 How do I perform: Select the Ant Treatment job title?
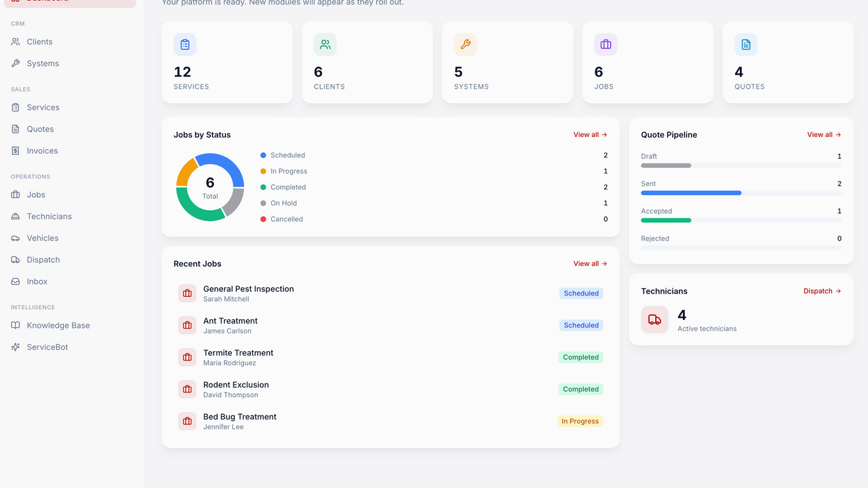(231, 321)
